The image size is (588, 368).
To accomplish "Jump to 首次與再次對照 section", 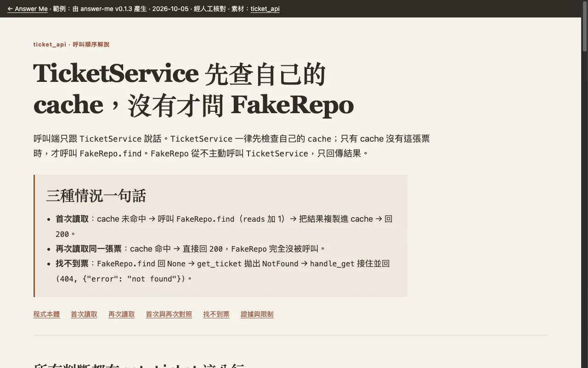I will pyautogui.click(x=169, y=314).
